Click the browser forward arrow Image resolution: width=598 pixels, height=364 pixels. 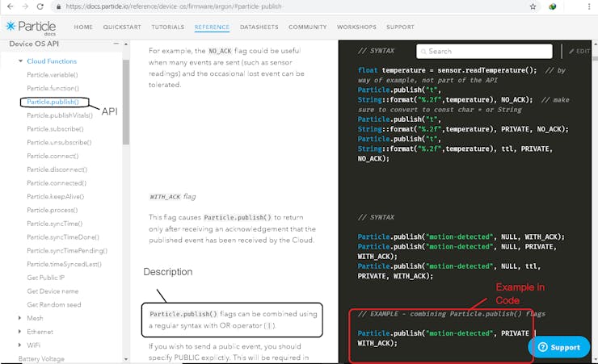tap(25, 6)
